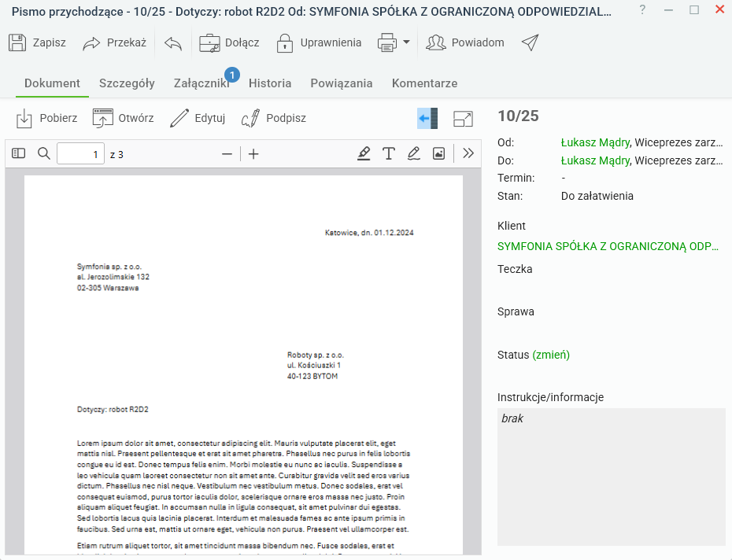
Task: Click the zmień status link
Action: [551, 355]
